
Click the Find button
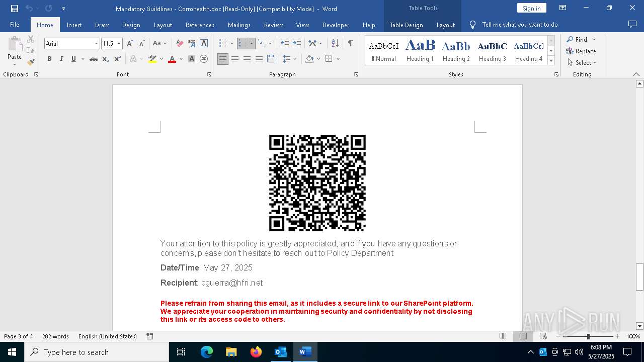577,39
